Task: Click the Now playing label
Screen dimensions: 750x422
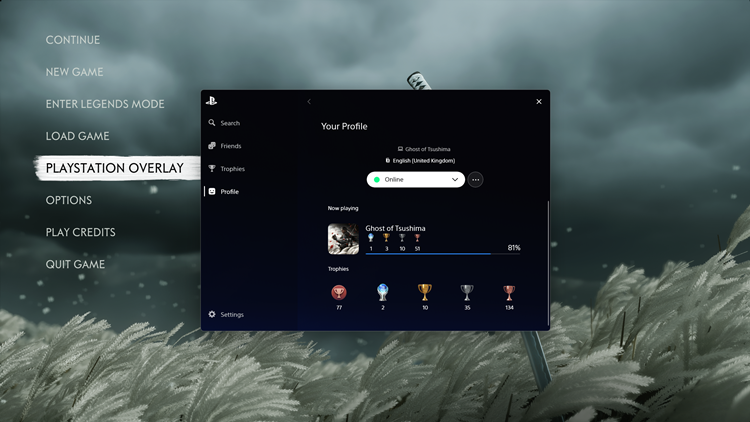Action: point(343,208)
